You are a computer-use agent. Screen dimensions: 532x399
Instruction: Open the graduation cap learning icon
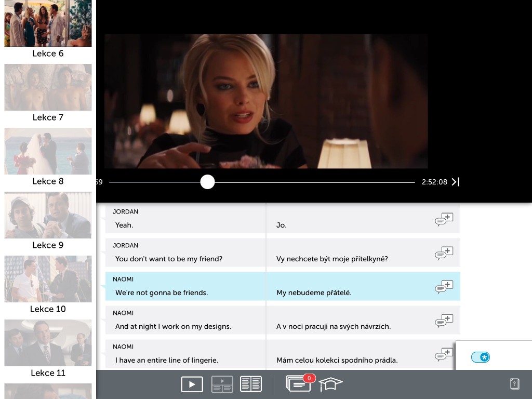point(330,384)
